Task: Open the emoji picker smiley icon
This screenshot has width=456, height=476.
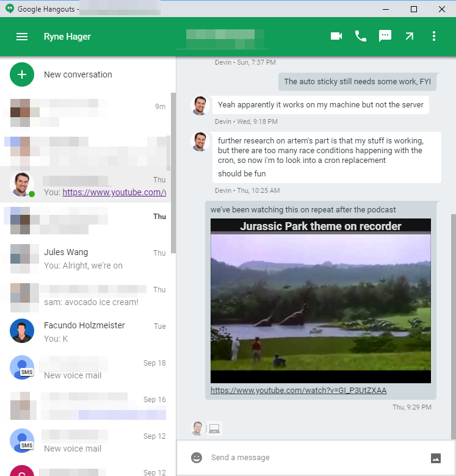Action: point(196,458)
